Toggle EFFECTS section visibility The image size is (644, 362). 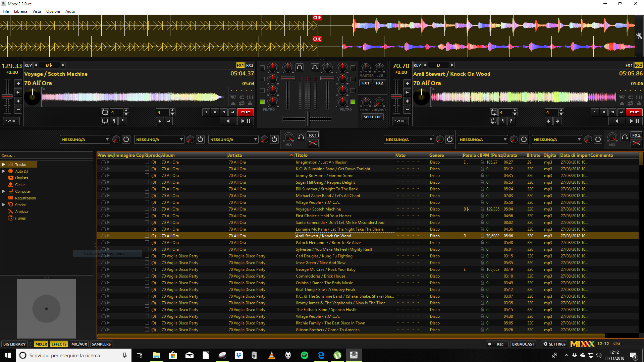59,344
